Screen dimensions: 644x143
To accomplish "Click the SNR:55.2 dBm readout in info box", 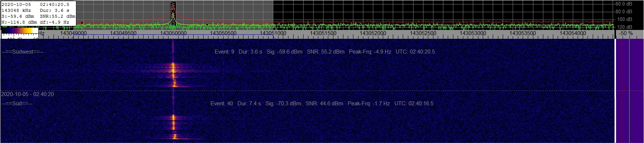I will click(58, 16).
